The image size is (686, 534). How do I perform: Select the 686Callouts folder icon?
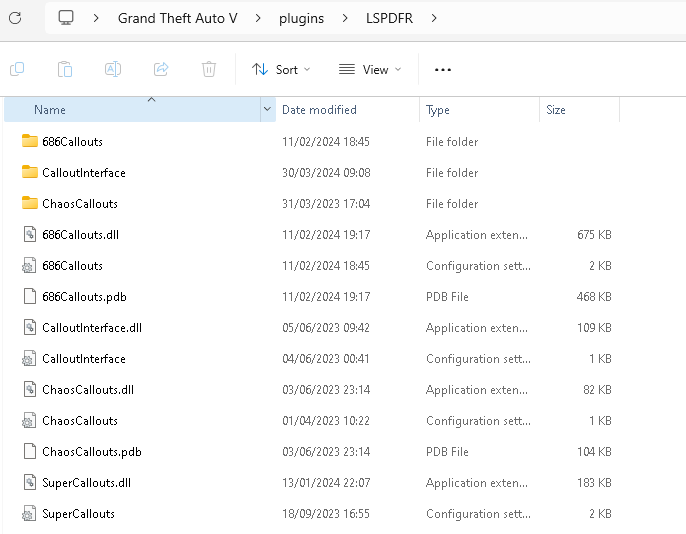click(x=29, y=142)
